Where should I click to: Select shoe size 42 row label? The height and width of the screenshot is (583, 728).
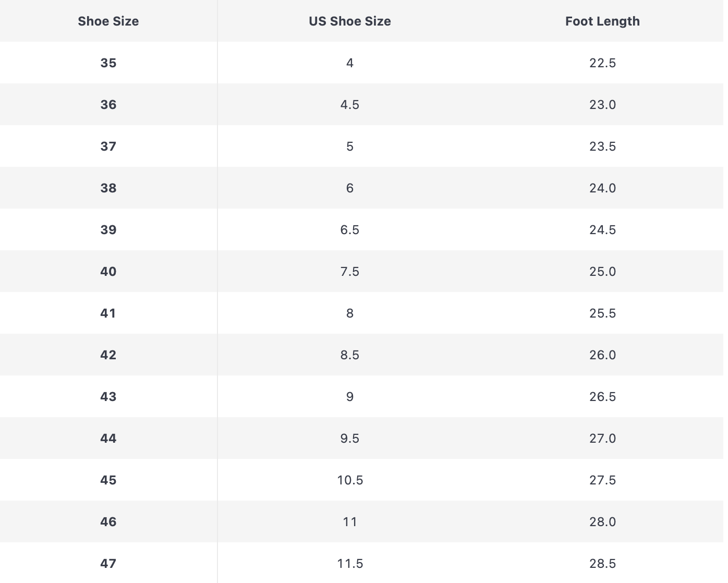point(108,355)
